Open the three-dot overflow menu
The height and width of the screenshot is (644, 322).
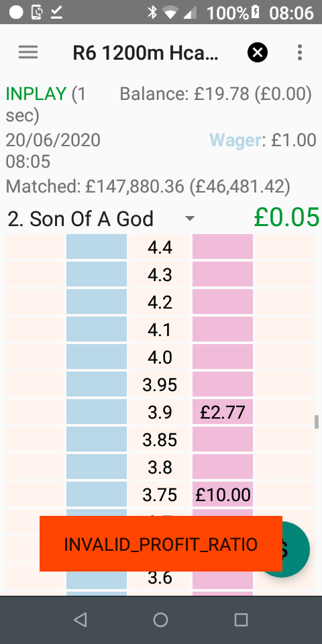point(300,52)
